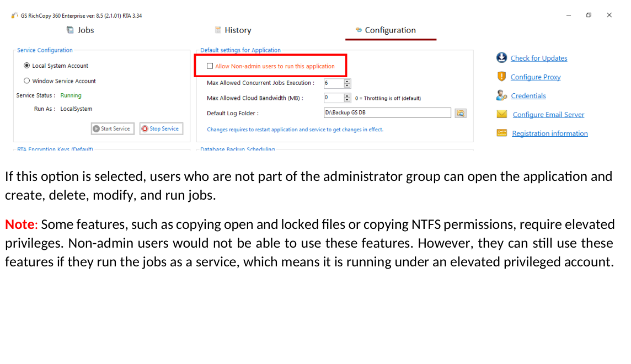
Task: Increase Max Allowed Cloud Bandwidth value
Action: pyautogui.click(x=347, y=96)
